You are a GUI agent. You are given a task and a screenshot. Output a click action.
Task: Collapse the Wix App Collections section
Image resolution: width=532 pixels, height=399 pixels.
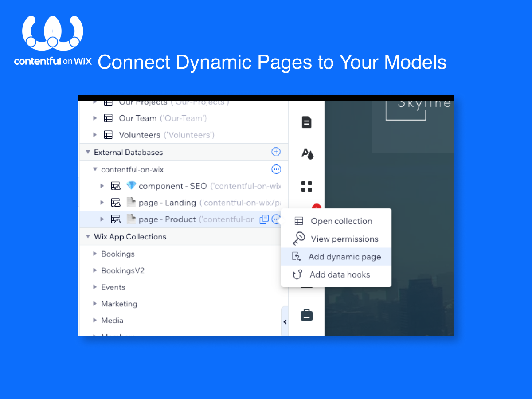coord(87,237)
